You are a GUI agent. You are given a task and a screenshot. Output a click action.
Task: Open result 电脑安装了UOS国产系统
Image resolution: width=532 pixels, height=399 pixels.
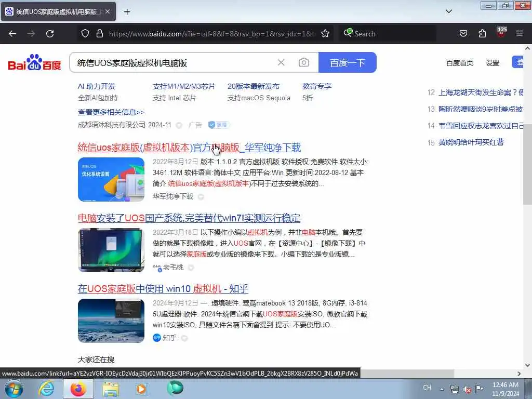tap(189, 218)
